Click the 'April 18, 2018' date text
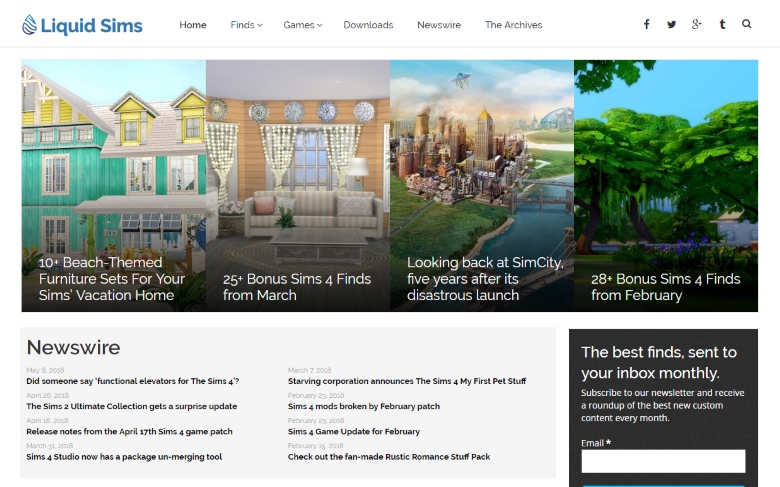The image size is (780, 487). point(47,420)
